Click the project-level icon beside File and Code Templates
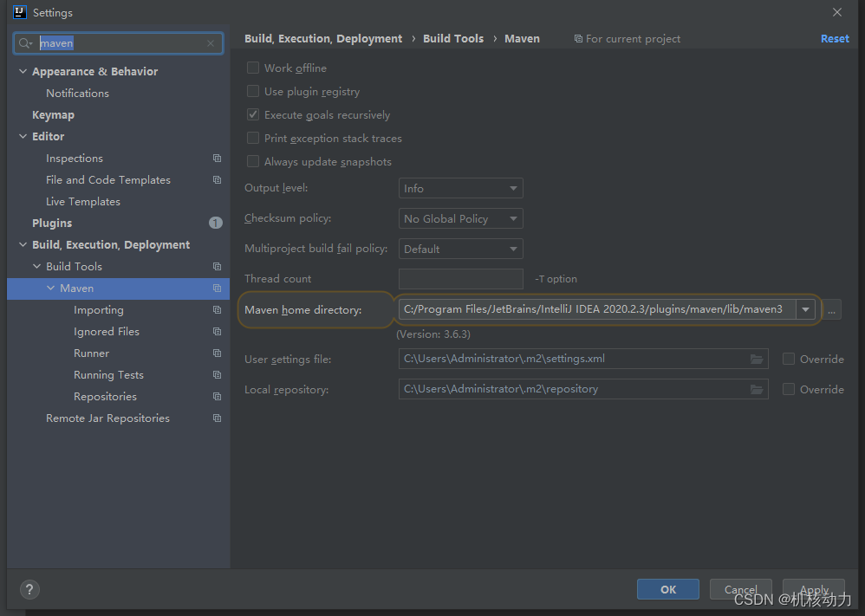This screenshot has height=616, width=865. (217, 180)
